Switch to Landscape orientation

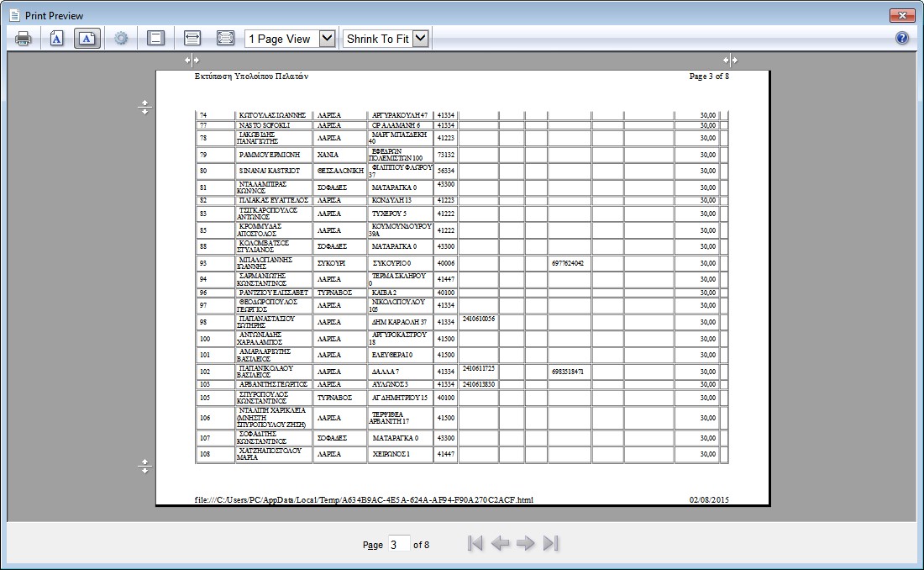pos(87,39)
